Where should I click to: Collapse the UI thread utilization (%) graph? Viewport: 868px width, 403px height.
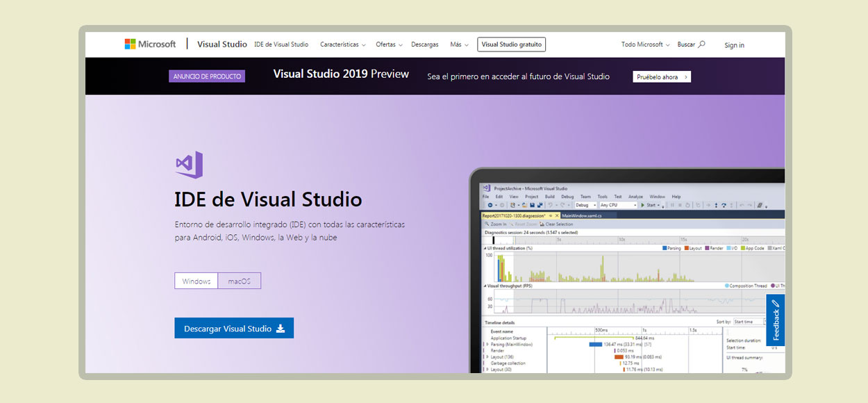point(485,248)
